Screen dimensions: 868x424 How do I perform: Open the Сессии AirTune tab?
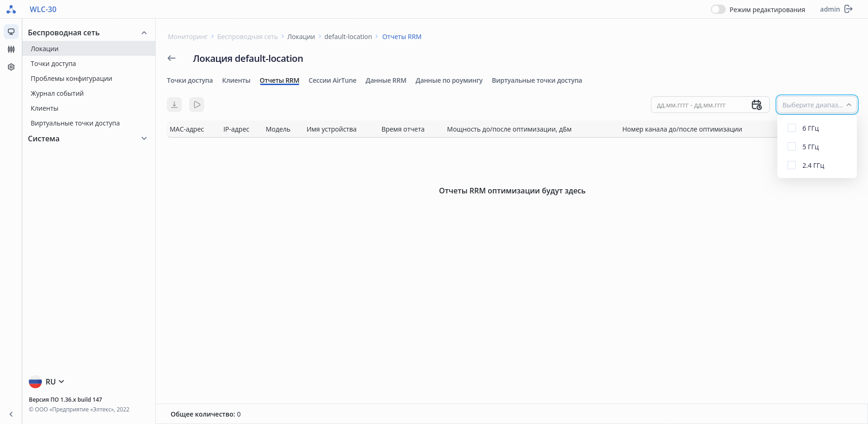pyautogui.click(x=332, y=80)
